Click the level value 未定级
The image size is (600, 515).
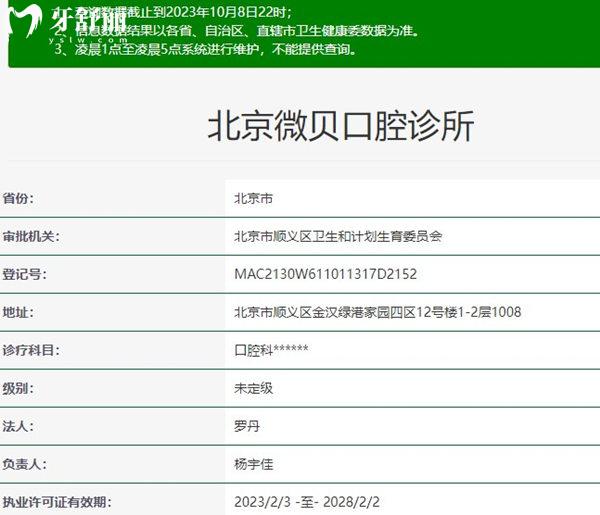[x=253, y=388]
